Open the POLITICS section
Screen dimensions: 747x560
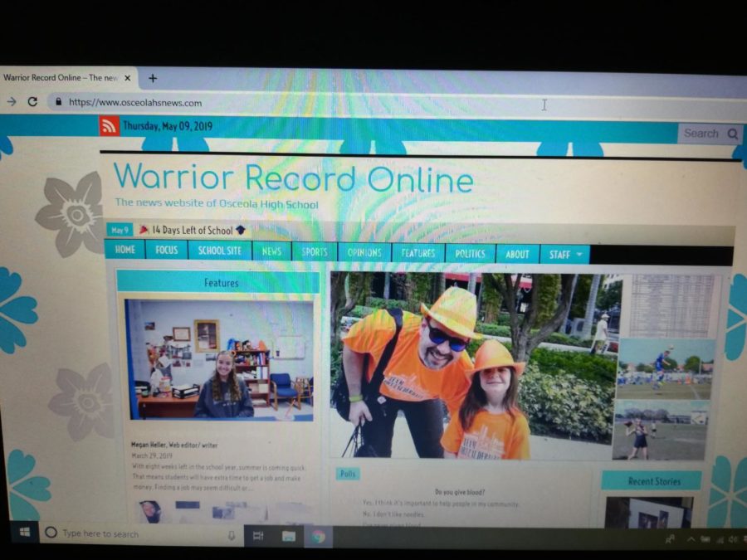(471, 253)
